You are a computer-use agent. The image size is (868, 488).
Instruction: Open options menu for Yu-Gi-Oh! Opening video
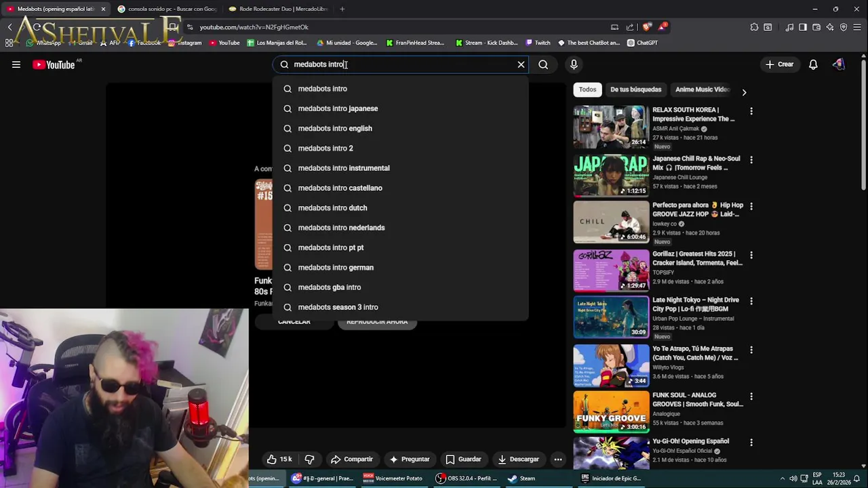tap(751, 442)
